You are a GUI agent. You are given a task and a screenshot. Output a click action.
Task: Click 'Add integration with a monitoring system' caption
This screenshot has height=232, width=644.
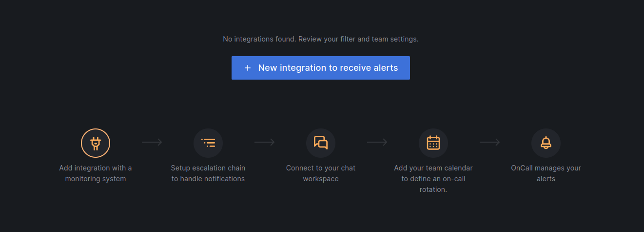pyautogui.click(x=96, y=173)
